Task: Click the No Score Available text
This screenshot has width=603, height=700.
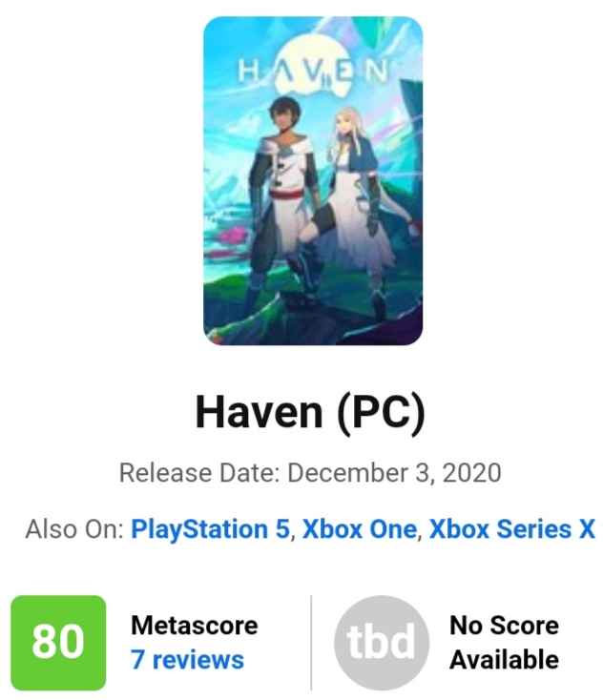Action: click(504, 643)
